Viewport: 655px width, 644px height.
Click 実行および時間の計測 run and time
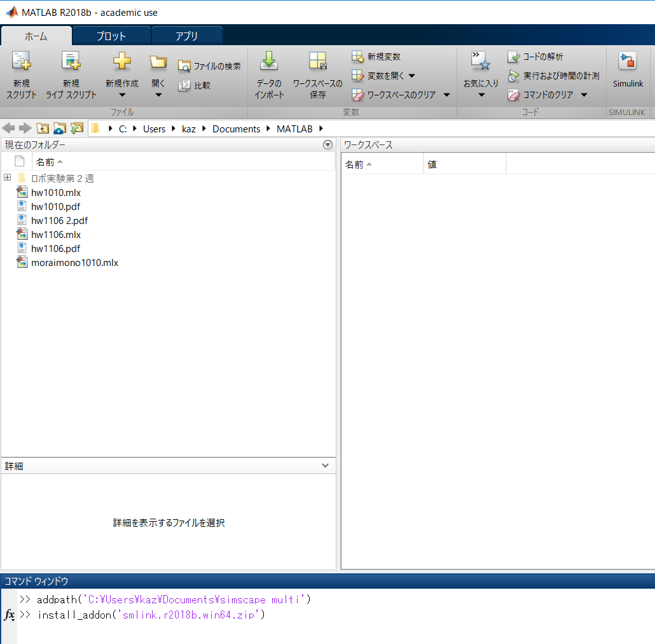point(553,76)
